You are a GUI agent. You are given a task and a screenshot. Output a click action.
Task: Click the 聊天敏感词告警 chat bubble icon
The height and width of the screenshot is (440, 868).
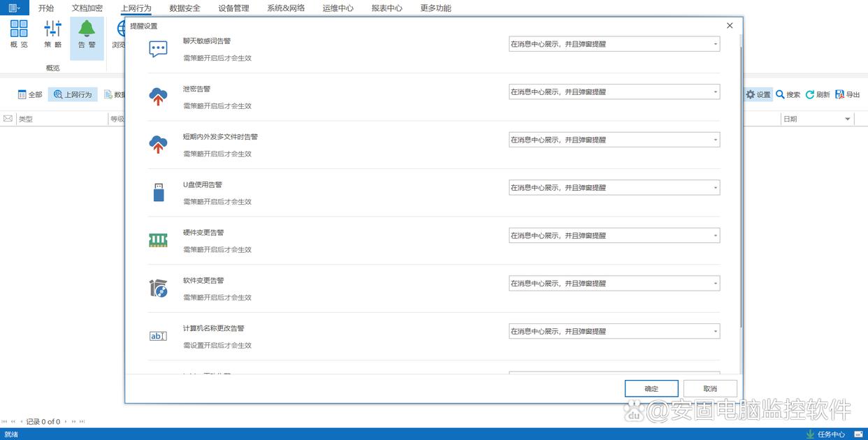click(159, 49)
